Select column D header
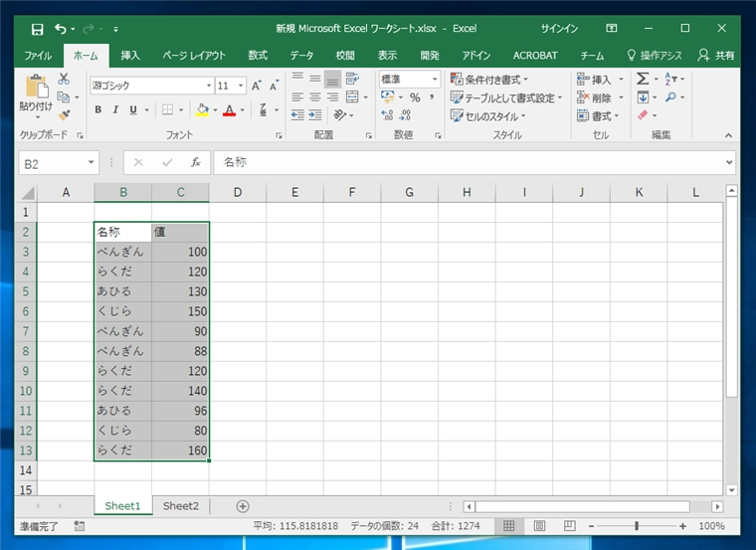 pos(238,192)
